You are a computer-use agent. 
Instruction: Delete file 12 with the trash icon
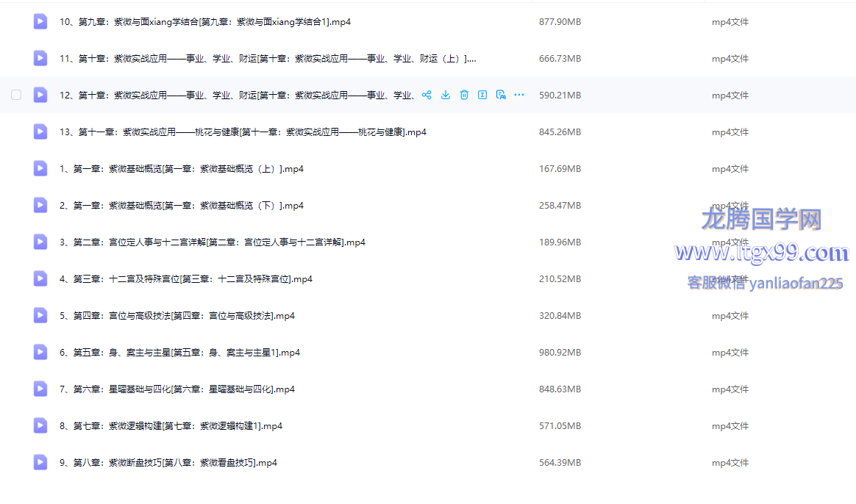point(464,95)
